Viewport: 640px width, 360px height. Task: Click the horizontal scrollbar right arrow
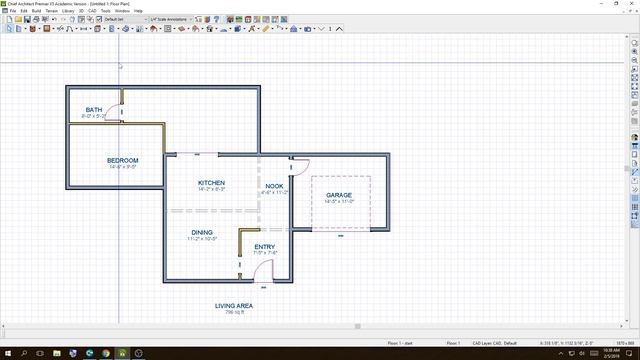tap(622, 326)
